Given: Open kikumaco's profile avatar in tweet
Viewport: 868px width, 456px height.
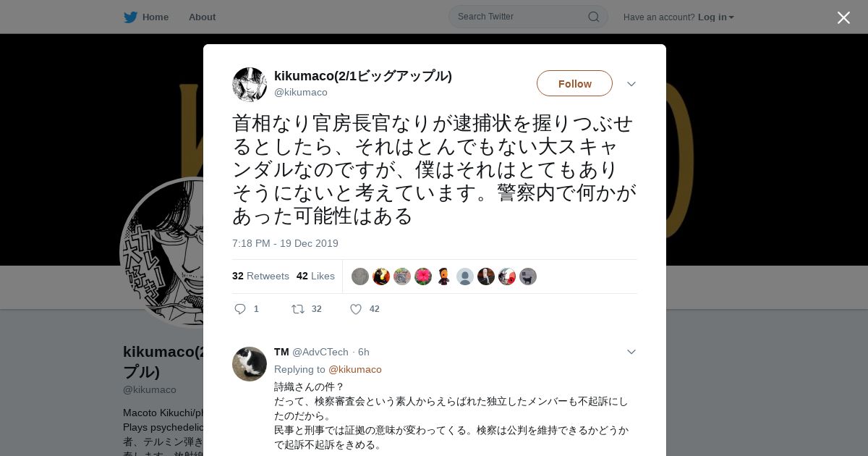Looking at the screenshot, I should pos(250,85).
